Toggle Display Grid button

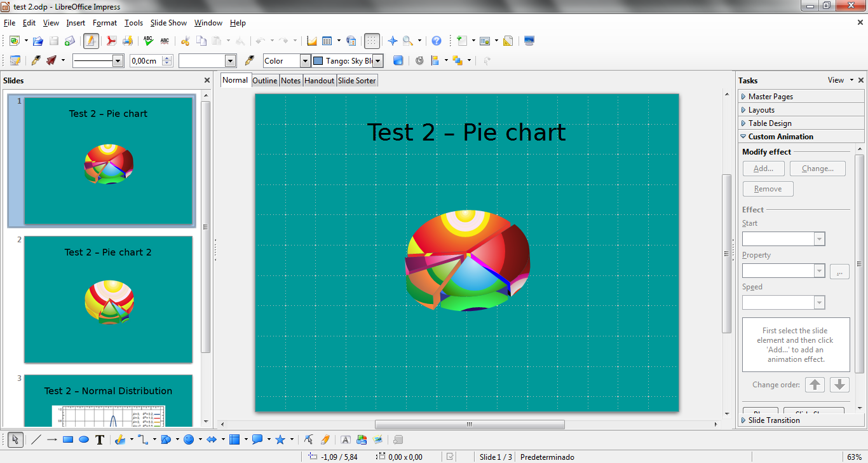pyautogui.click(x=372, y=41)
